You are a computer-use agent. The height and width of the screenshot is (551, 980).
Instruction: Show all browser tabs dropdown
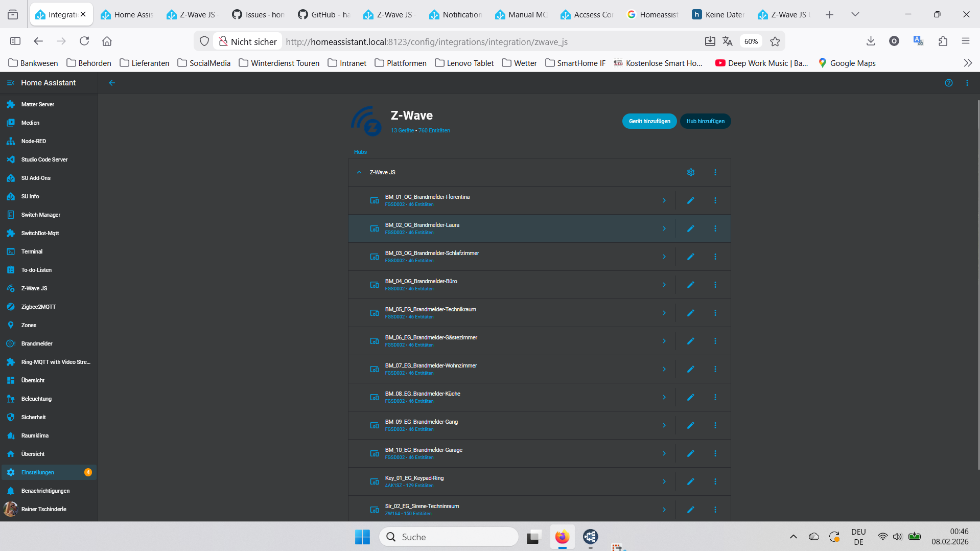[x=855, y=14]
